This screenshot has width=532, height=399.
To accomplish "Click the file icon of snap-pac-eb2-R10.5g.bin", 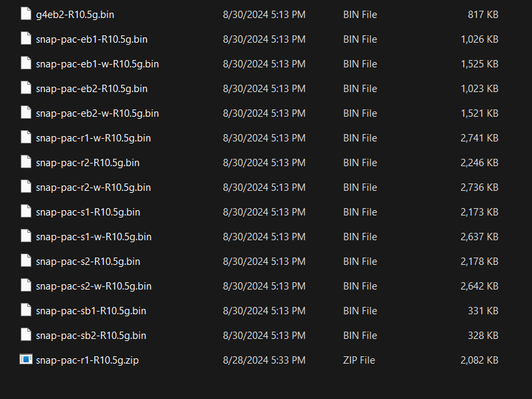I will (x=26, y=88).
